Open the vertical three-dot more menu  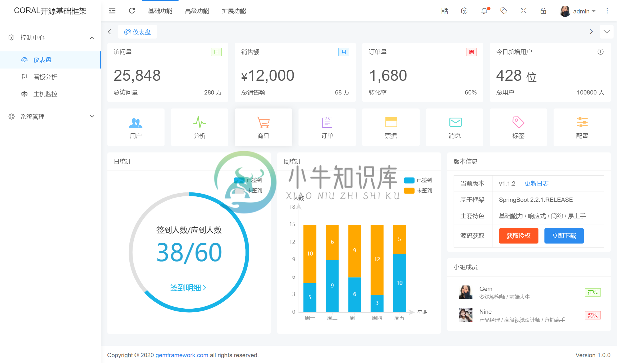click(607, 11)
